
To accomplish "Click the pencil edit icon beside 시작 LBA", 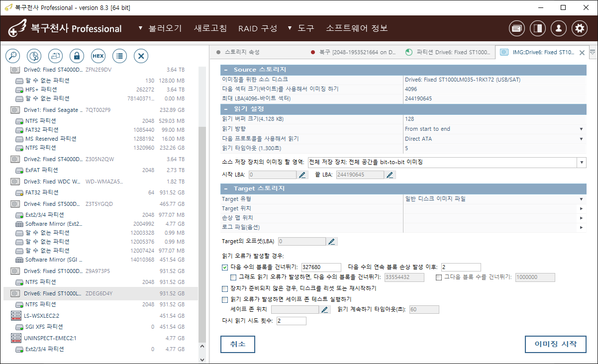I will 302,175.
